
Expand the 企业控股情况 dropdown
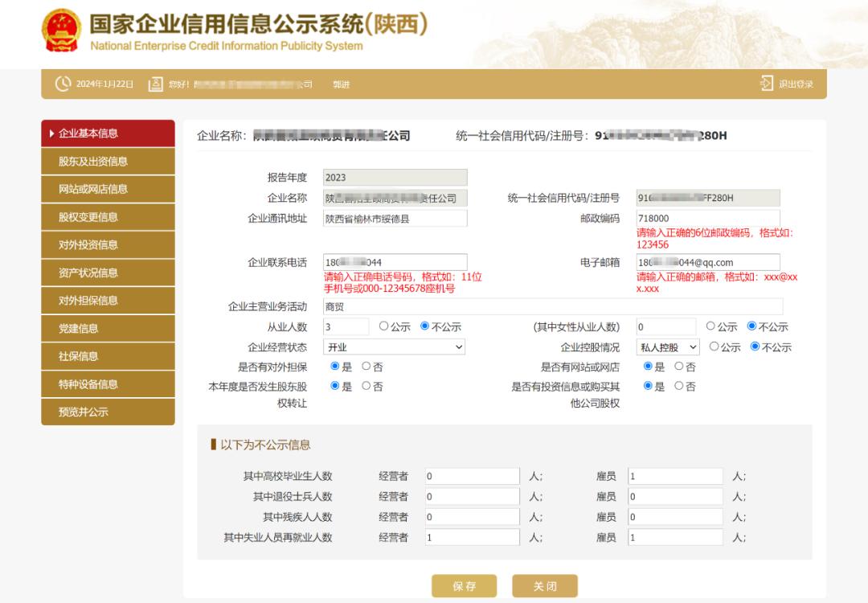tap(667, 347)
